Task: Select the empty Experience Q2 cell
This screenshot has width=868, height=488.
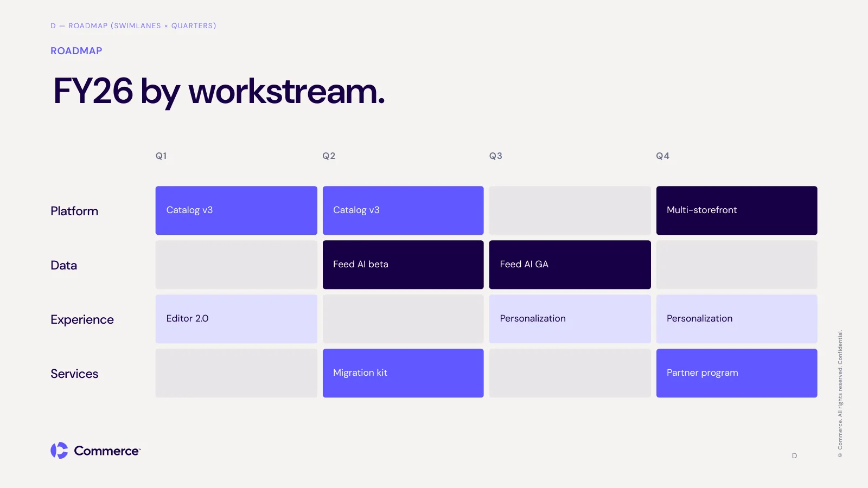Action: coord(403,319)
